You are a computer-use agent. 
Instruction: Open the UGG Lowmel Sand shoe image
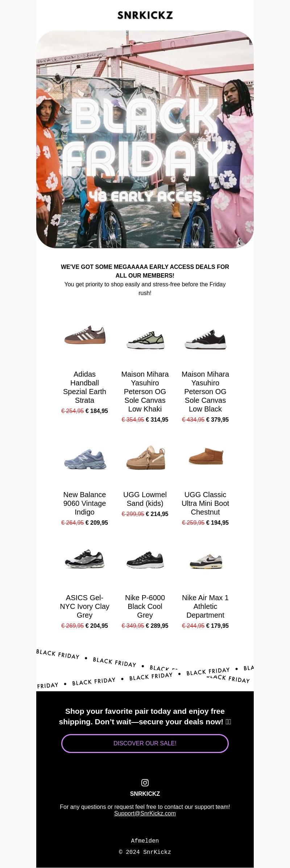(x=145, y=458)
